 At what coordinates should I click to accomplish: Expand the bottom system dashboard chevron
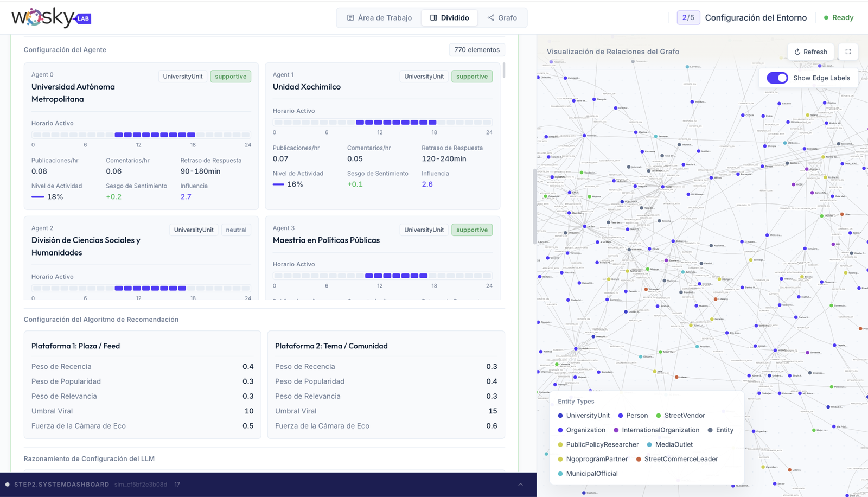(520, 485)
